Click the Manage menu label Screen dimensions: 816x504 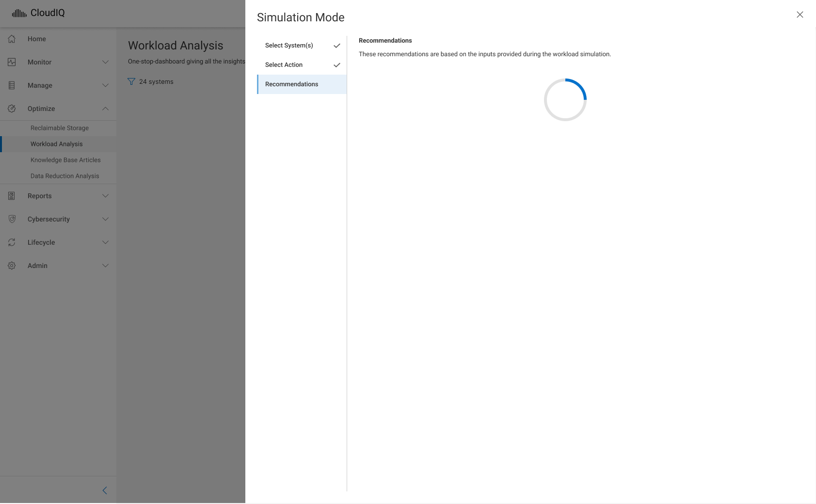pyautogui.click(x=40, y=85)
